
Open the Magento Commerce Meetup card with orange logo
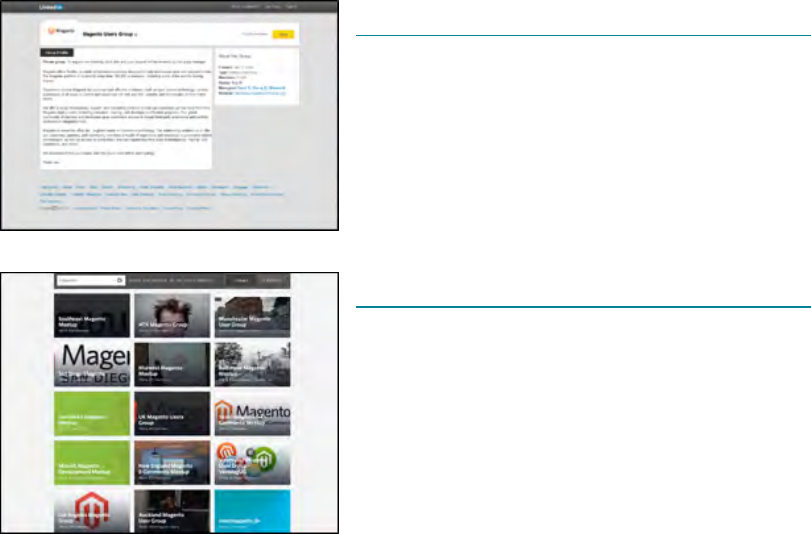(x=252, y=413)
